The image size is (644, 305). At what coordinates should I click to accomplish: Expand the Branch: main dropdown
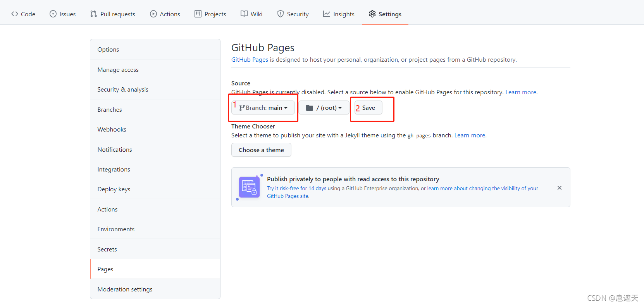pyautogui.click(x=263, y=107)
